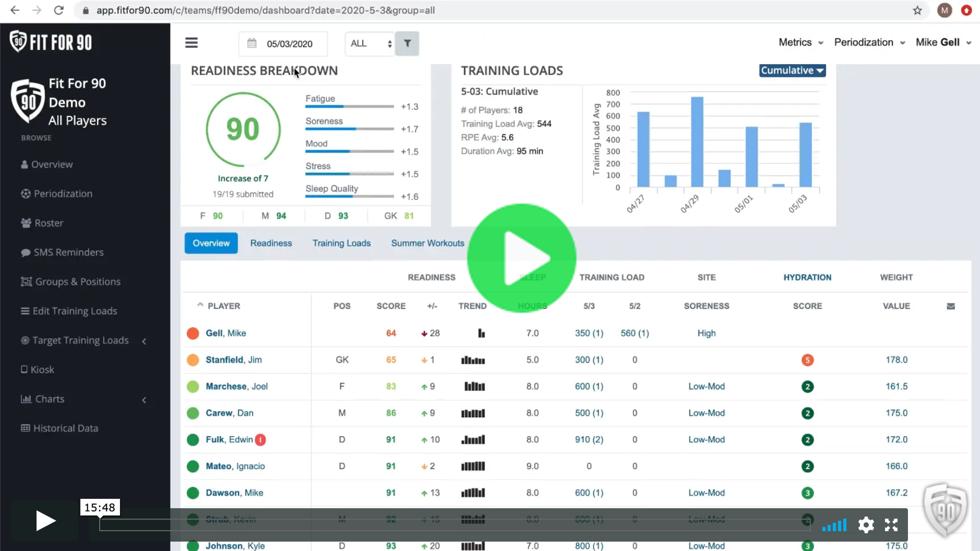Click the 04/29 bar in chart
Image resolution: width=980 pixels, height=551 pixels.
pyautogui.click(x=697, y=142)
